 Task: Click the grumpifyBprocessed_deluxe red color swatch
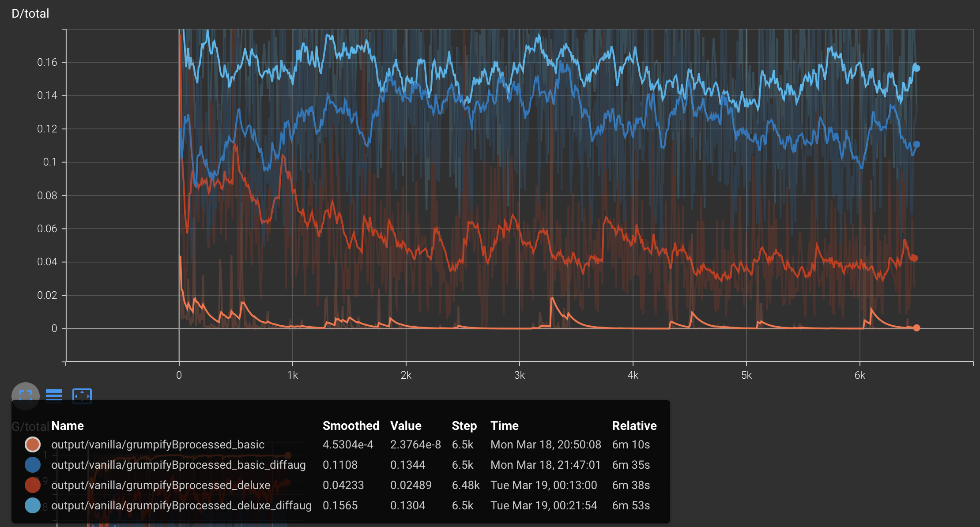[33, 485]
